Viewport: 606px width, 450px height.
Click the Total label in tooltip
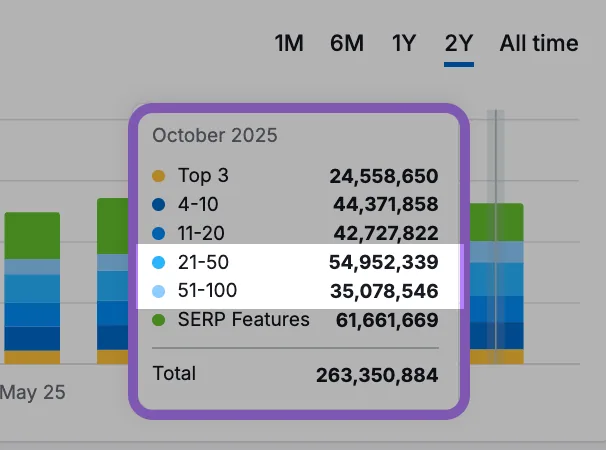tap(174, 373)
